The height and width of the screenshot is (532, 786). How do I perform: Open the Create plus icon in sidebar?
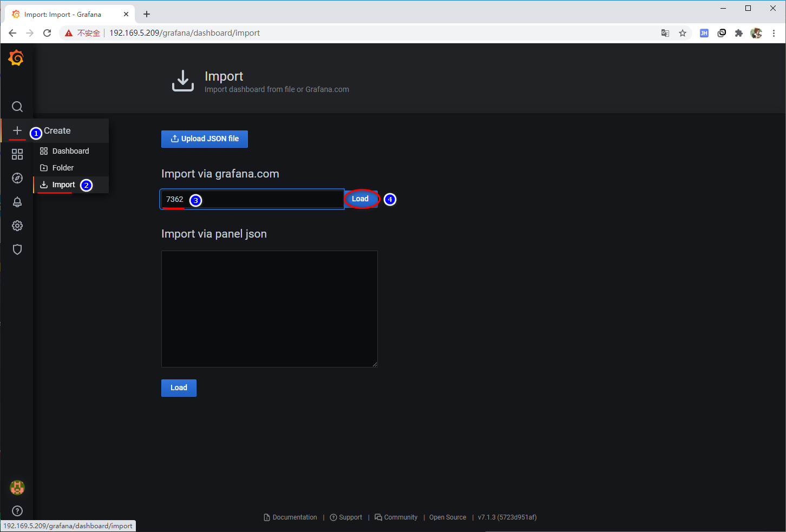click(x=17, y=130)
